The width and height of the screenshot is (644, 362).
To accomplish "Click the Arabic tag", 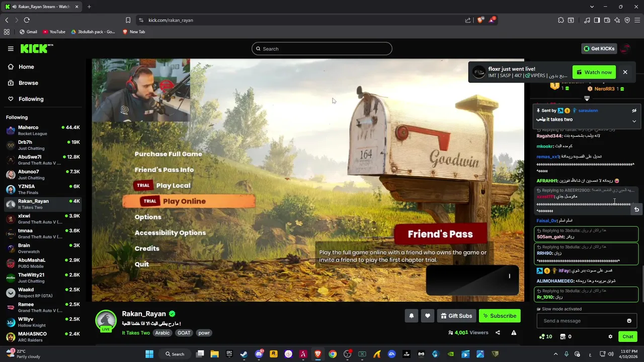I will pos(163,333).
